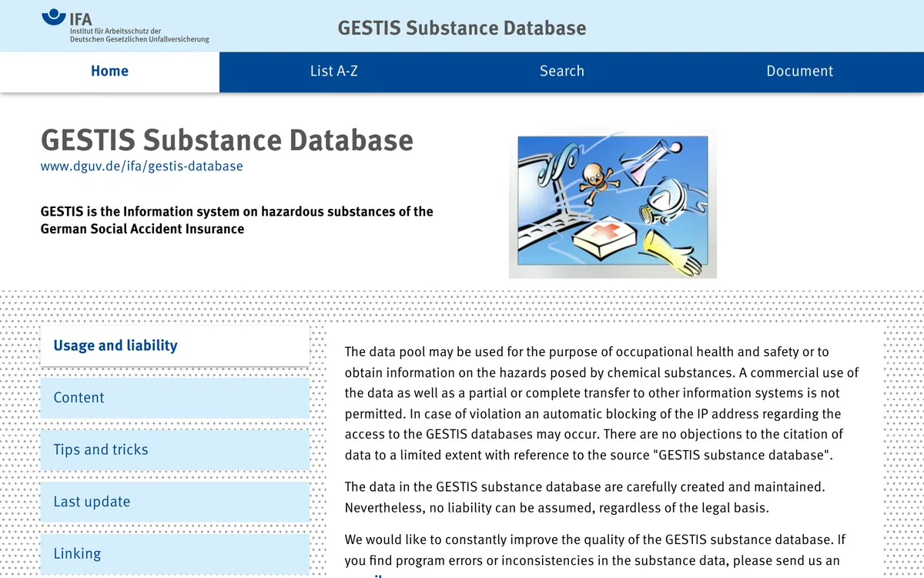Show the Last update section
This screenshot has width=924, height=578.
point(175,502)
